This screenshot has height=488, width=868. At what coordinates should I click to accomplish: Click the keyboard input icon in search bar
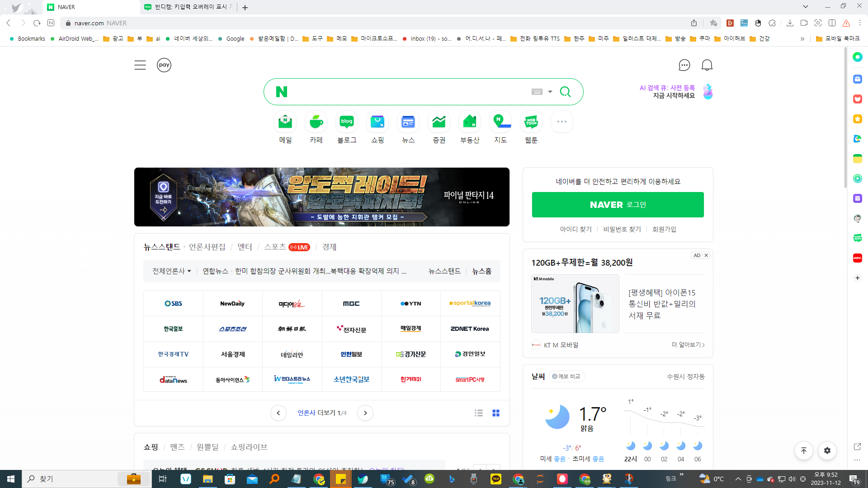click(536, 91)
